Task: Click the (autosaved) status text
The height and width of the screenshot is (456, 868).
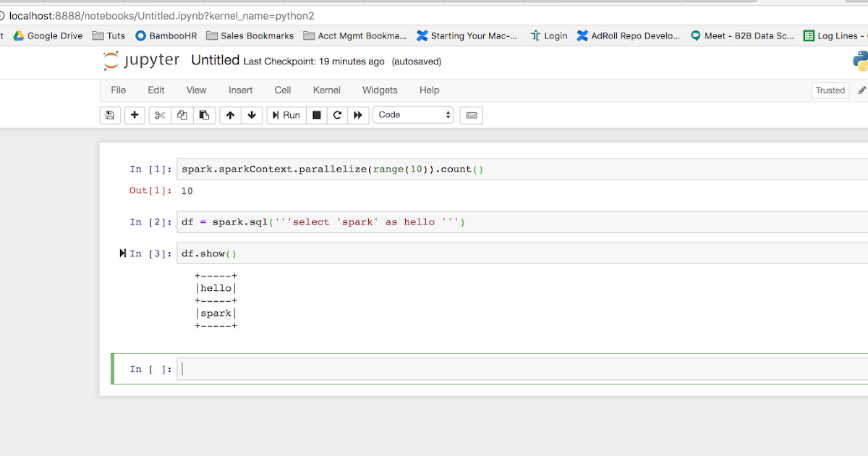Action: pyautogui.click(x=417, y=62)
